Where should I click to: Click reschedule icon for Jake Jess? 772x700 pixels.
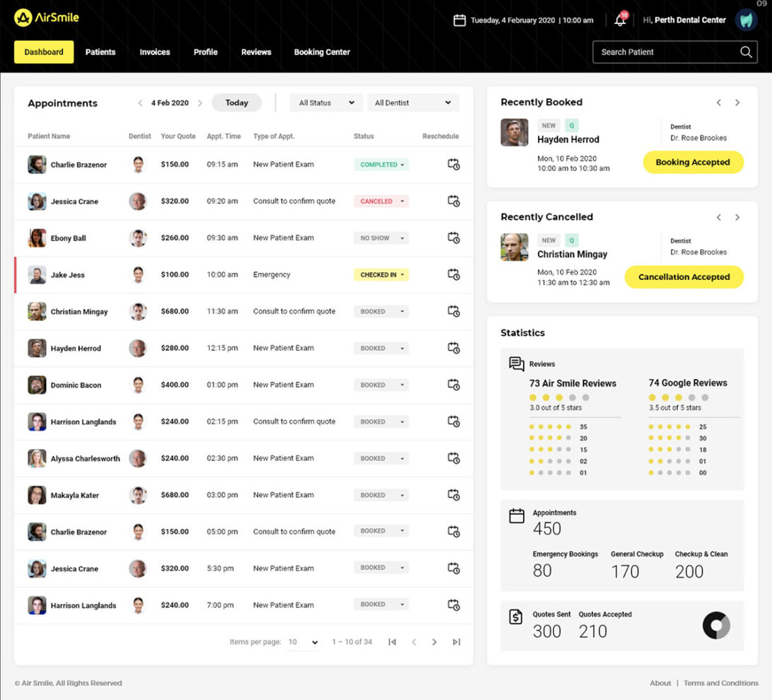point(453,274)
